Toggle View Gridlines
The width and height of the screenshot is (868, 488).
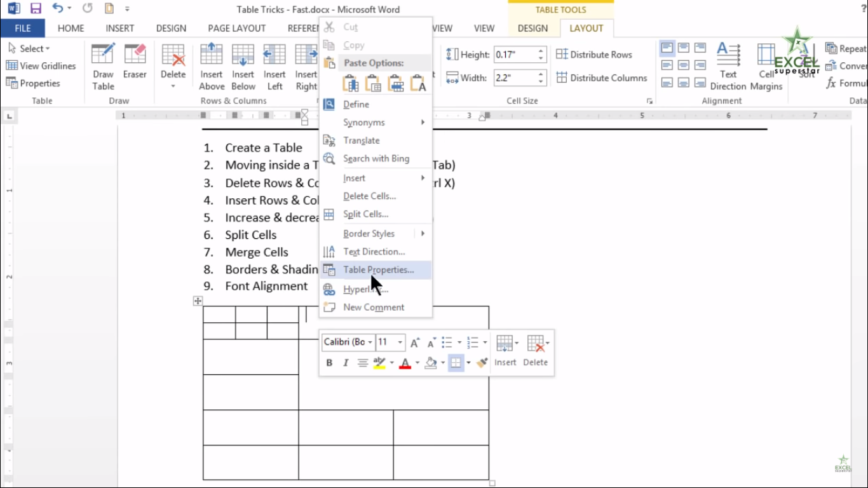(x=41, y=65)
